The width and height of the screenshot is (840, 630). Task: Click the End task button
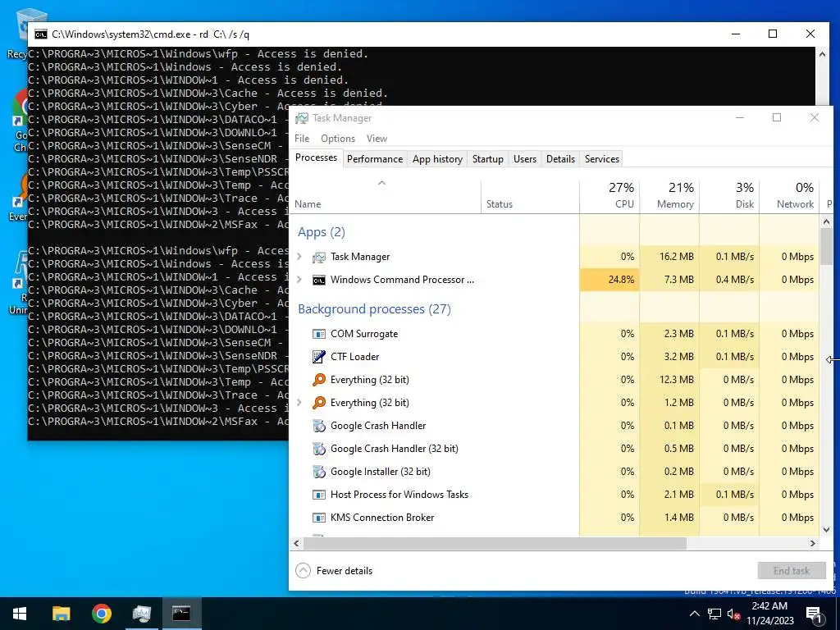click(x=792, y=571)
